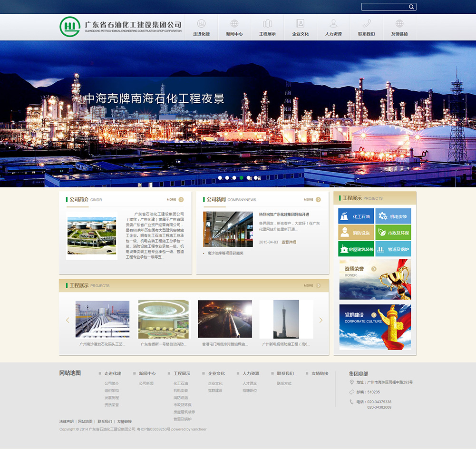
Task: Expand 公司新闻 with the MORE arrow
Action: pyautogui.click(x=318, y=200)
